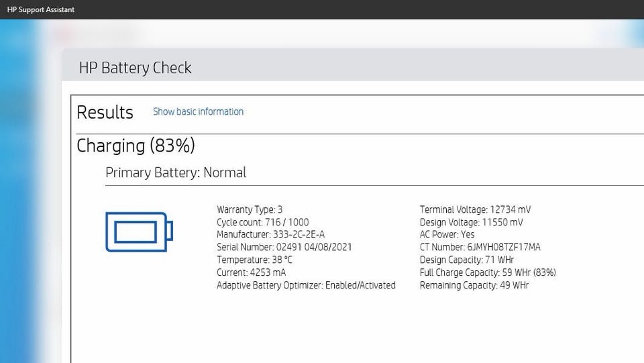Screen dimensions: 644x363
Task: Click the blue battery icon
Action: (140, 231)
